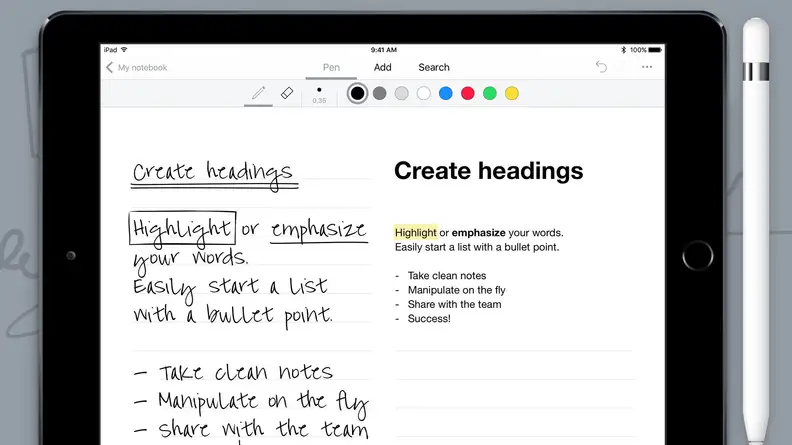Tap the typed 'Create headings' heading
The height and width of the screenshot is (445, 792).
(x=488, y=171)
